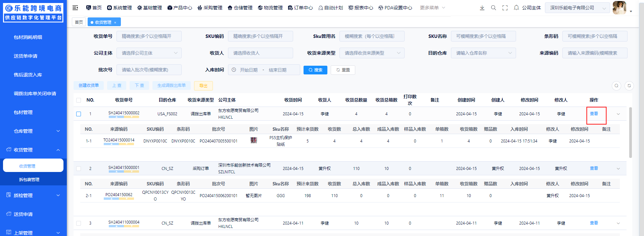Screen dimensions: 644x236
Task: Open the PS5主机保护贴纸 product thumbnail
Action: click(x=254, y=140)
